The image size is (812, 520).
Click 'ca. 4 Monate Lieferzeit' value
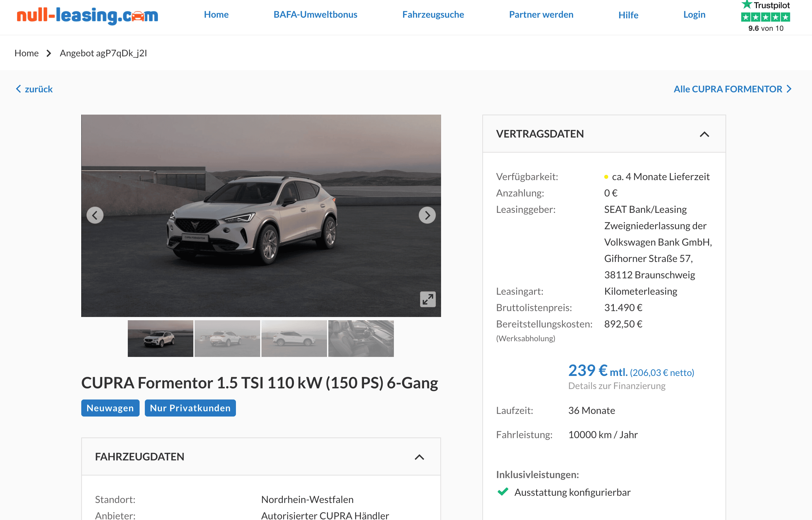click(661, 176)
